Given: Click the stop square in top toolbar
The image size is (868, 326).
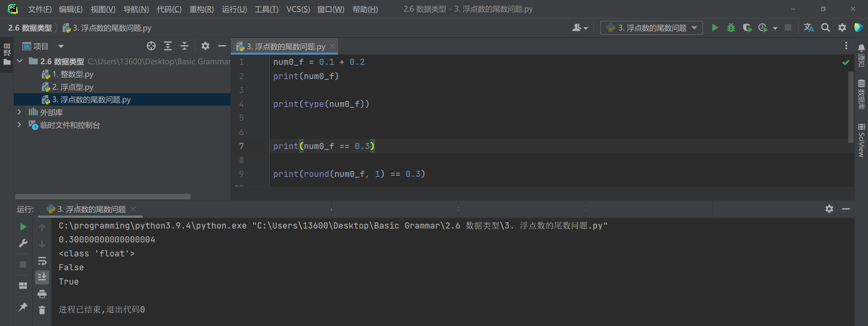Looking at the screenshot, I should pos(788,28).
